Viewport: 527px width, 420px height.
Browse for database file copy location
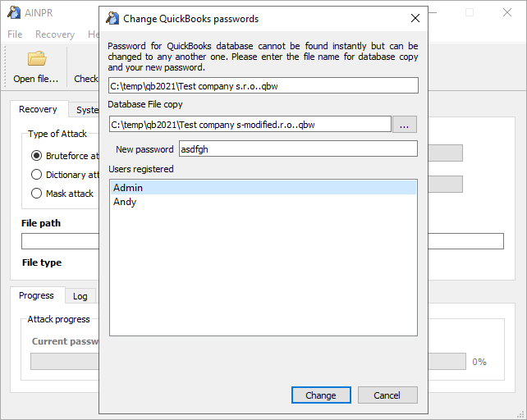coord(405,125)
